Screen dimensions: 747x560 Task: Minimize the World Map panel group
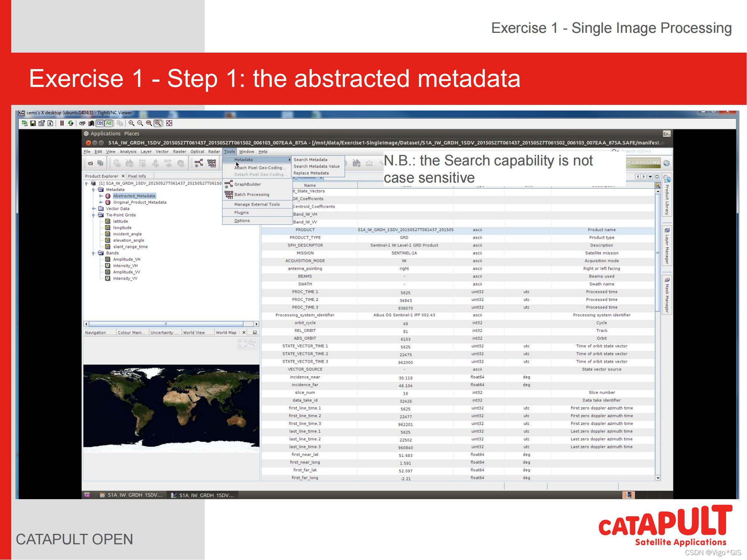255,333
